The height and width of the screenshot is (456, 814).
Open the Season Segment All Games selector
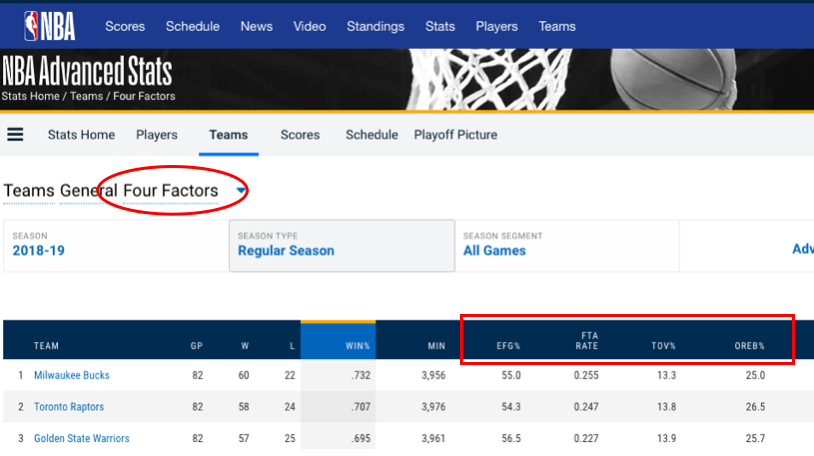click(494, 250)
